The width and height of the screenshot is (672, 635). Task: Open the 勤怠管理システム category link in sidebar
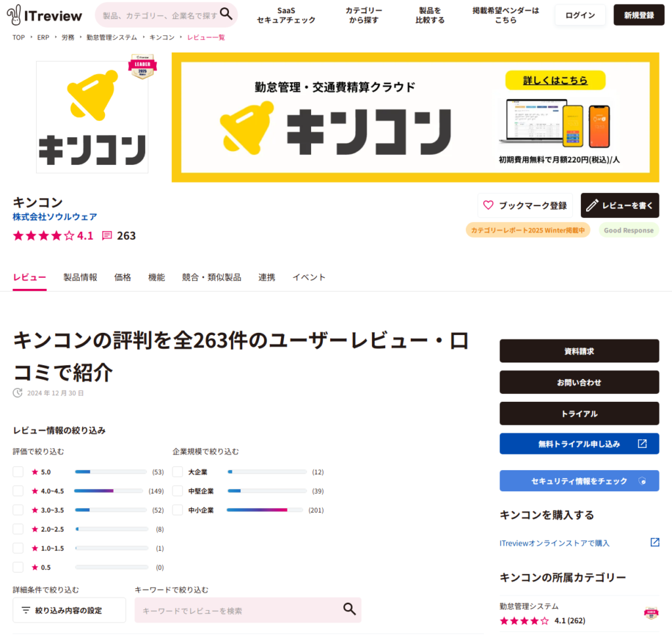coord(529,606)
